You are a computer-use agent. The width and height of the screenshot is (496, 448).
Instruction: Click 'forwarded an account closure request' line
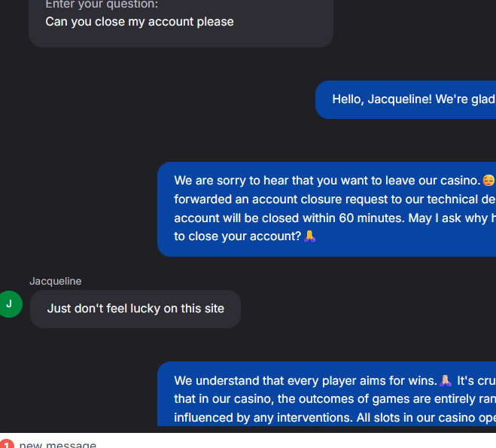335,199
